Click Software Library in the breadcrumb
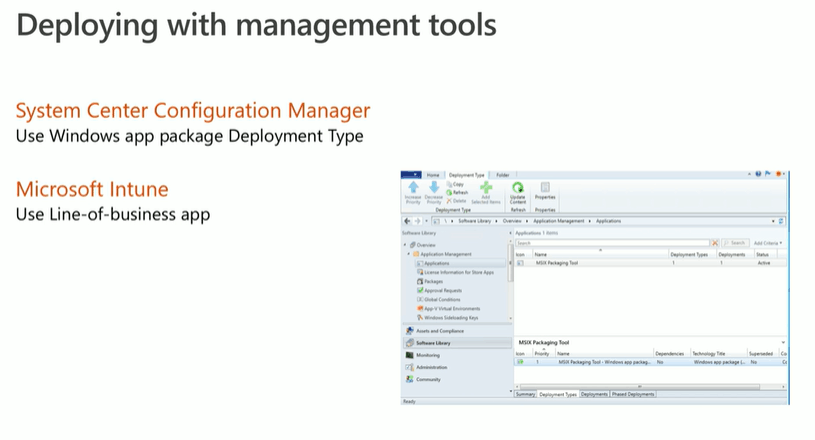 tap(475, 221)
